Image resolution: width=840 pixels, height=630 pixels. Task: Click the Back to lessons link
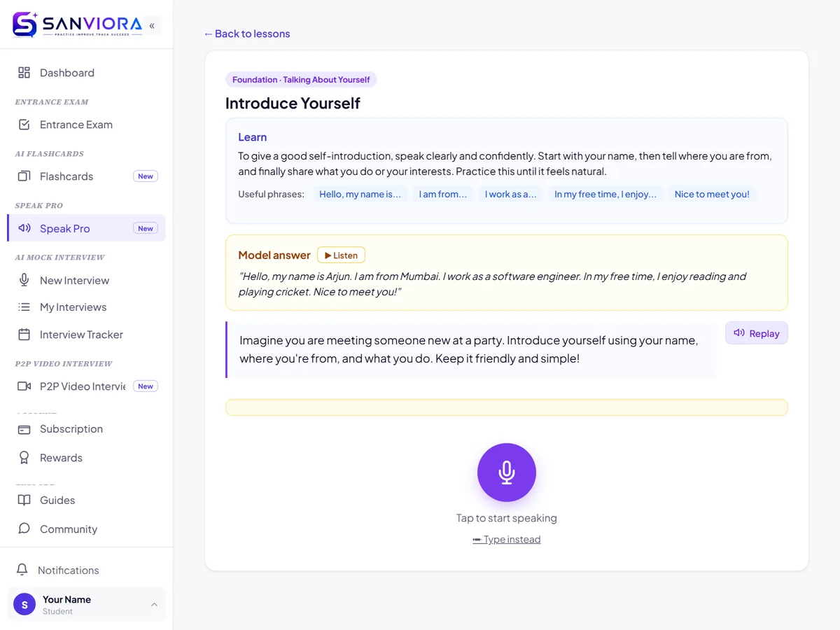(x=247, y=34)
